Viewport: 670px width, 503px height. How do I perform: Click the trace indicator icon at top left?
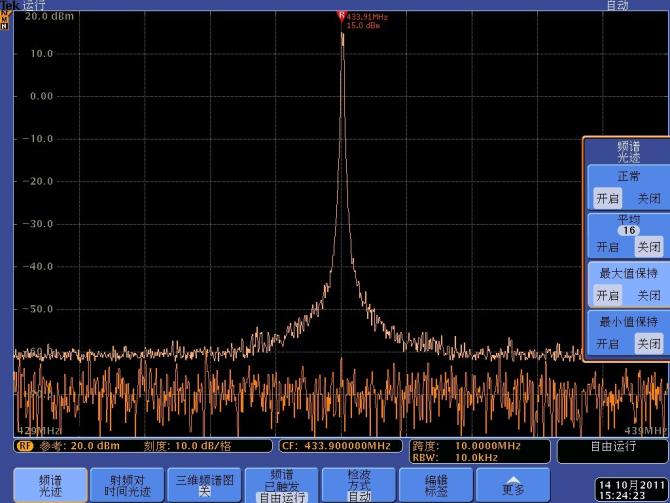pos(5,20)
